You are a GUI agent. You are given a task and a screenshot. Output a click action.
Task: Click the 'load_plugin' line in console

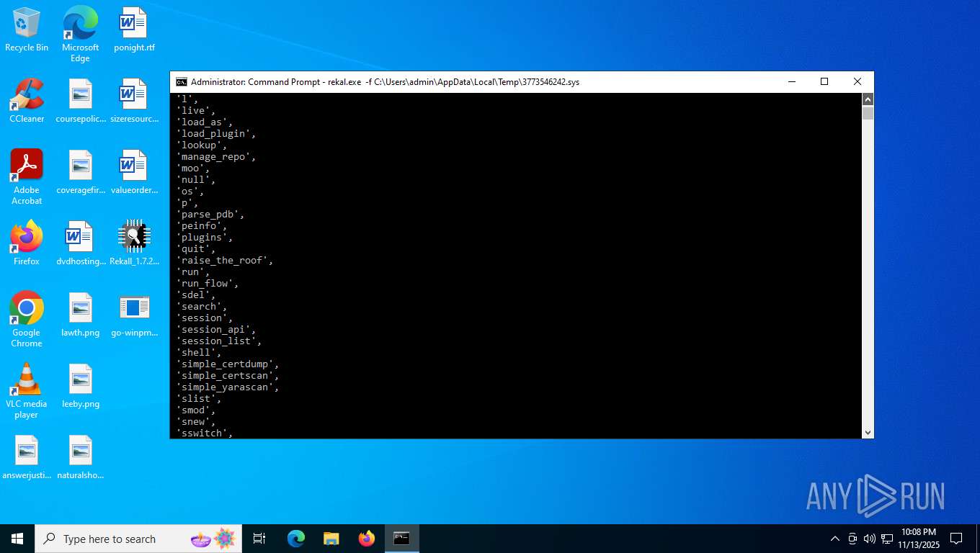[x=216, y=134]
